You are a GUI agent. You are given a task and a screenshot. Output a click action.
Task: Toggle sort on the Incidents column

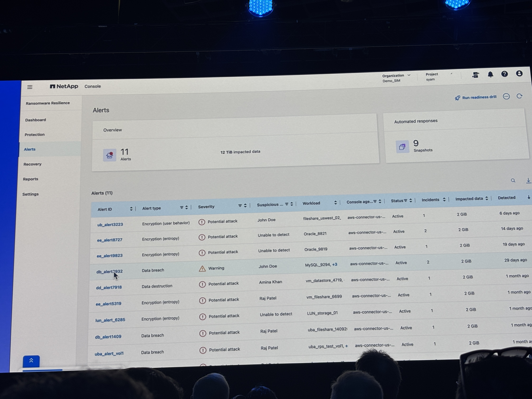[x=444, y=199]
